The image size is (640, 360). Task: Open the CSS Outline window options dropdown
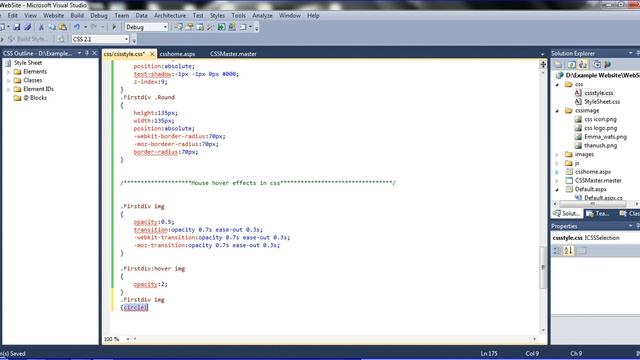pos(79,53)
